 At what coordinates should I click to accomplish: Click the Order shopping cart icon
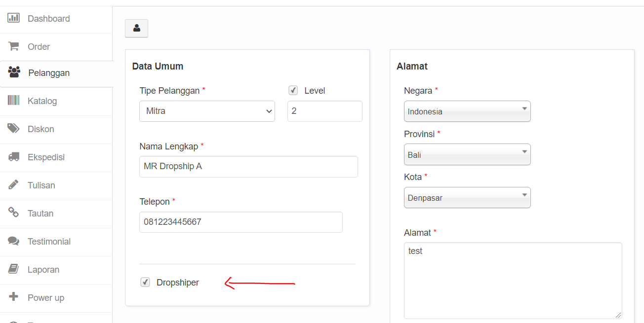13,46
